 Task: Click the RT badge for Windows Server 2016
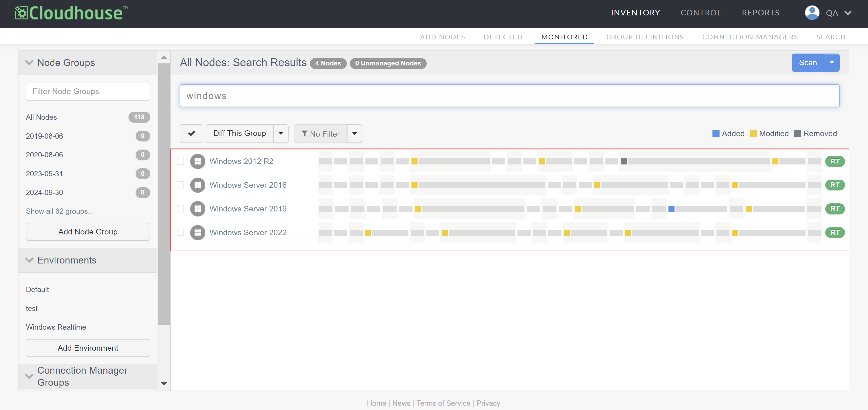click(835, 185)
